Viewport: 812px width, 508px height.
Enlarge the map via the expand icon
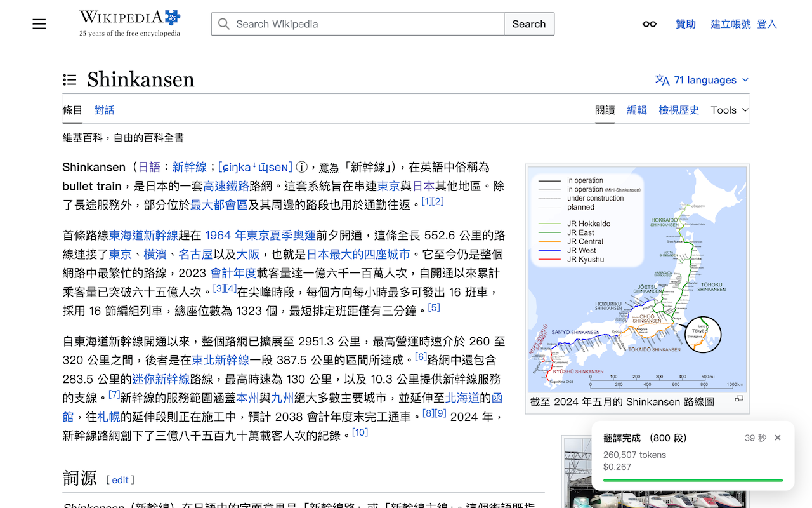pyautogui.click(x=739, y=399)
